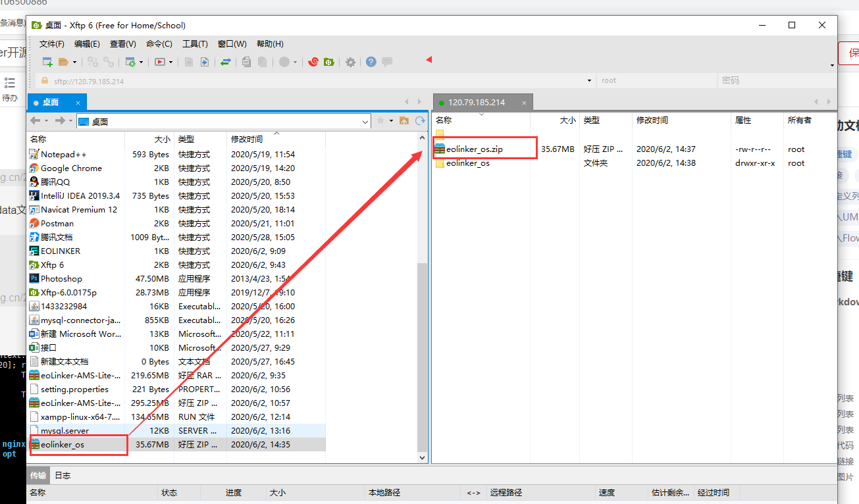This screenshot has width=859, height=504.
Task: Expand the open folder button dropdown arrow
Action: [x=74, y=62]
